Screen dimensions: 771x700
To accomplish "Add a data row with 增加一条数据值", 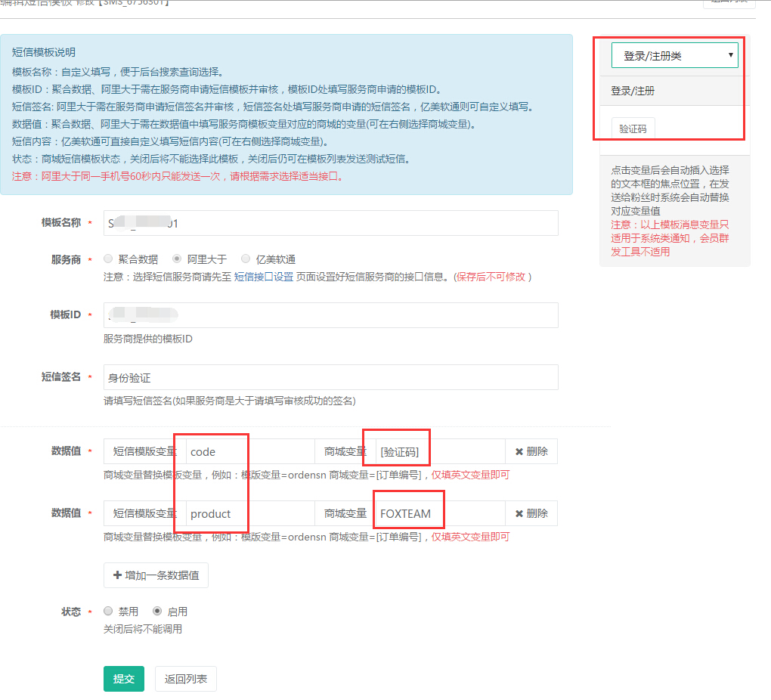I will [156, 575].
